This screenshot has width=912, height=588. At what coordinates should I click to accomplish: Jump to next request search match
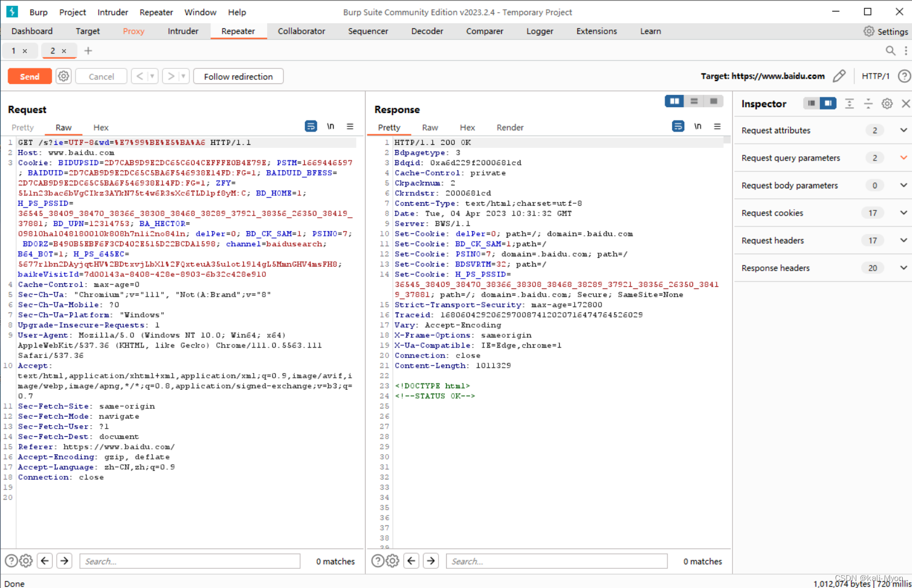[x=65, y=561]
